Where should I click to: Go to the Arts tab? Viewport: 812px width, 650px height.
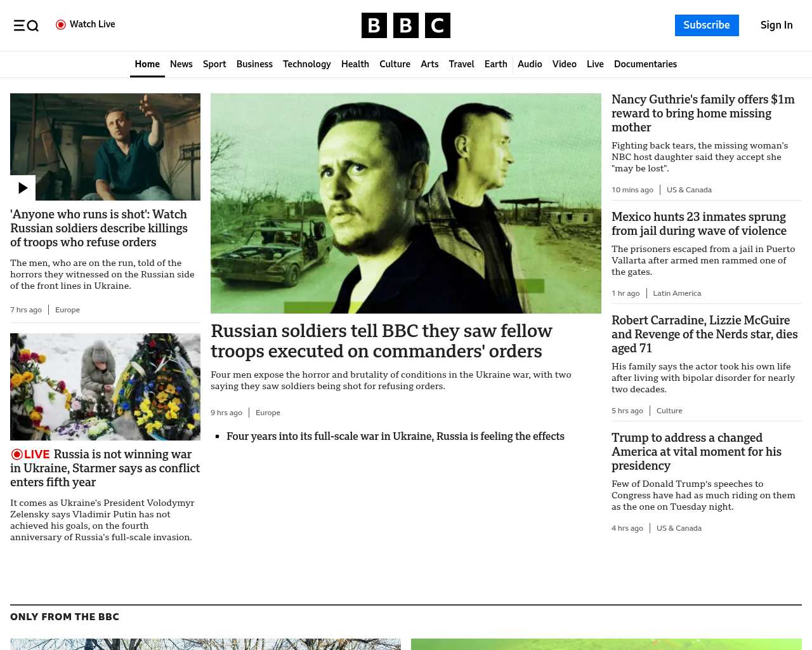coord(429,64)
